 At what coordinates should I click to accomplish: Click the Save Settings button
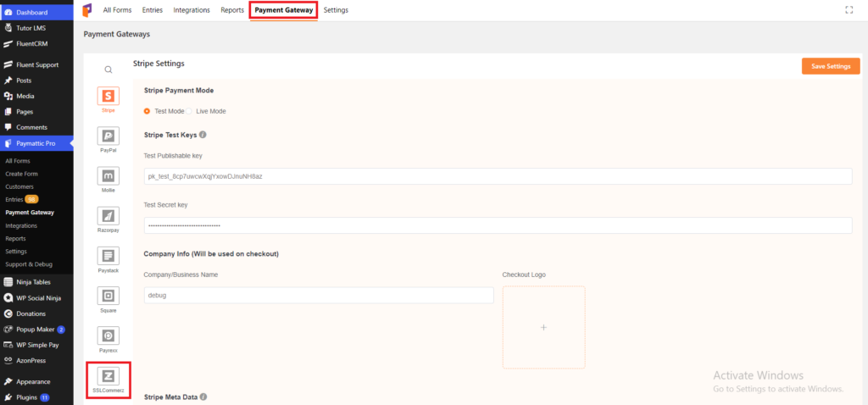[x=831, y=66]
